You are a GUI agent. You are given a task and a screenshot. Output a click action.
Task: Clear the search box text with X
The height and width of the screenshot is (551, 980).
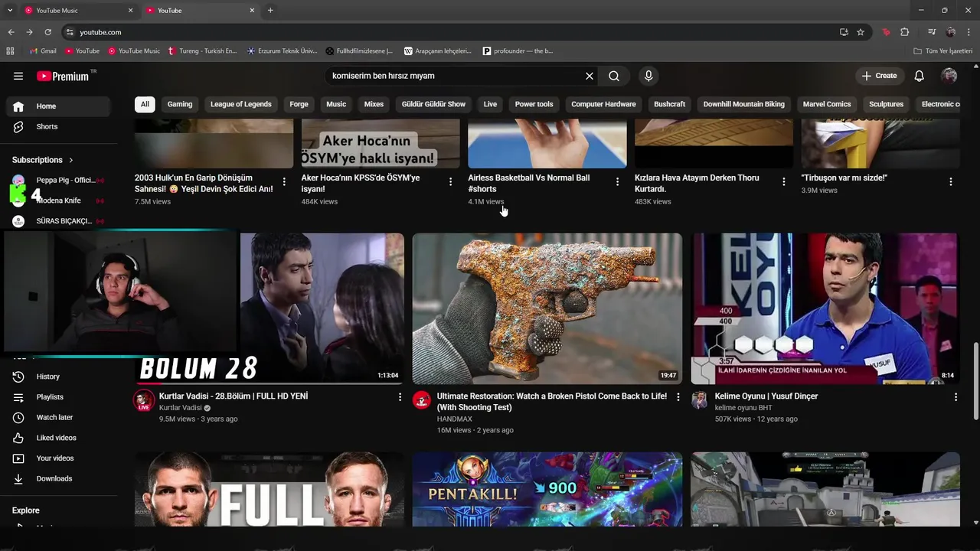590,76
